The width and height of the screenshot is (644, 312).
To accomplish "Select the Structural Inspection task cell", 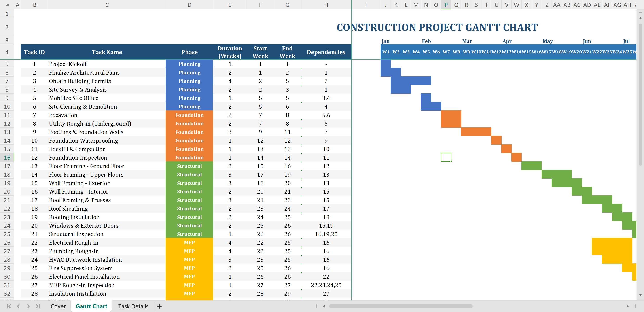I will 107,234.
